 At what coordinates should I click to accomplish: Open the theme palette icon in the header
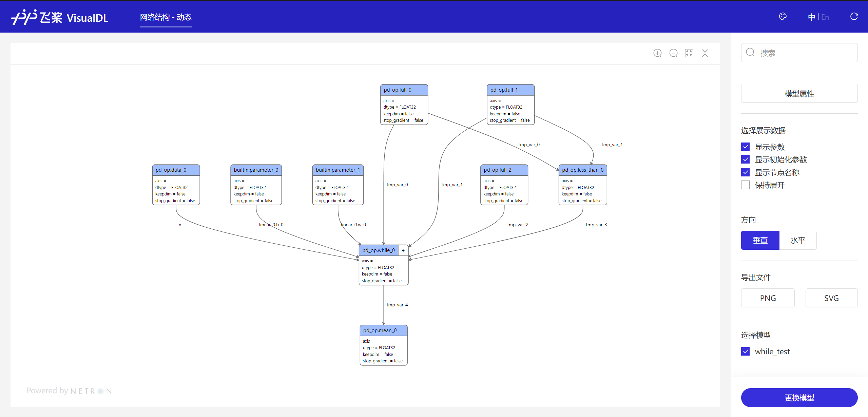[783, 17]
